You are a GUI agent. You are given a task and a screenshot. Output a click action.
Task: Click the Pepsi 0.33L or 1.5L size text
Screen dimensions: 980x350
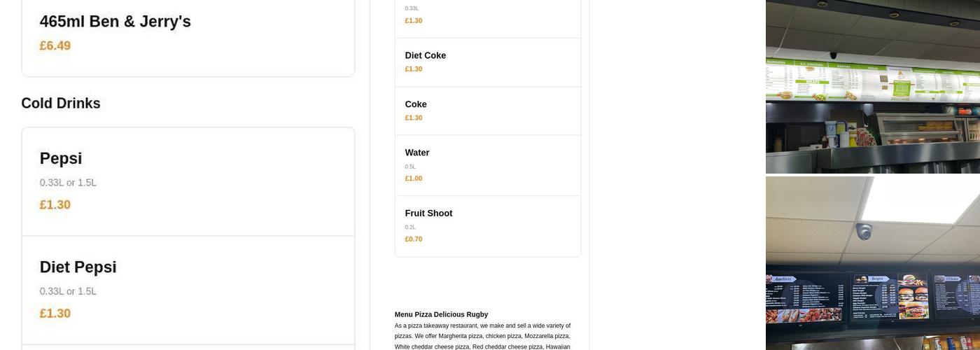(x=68, y=183)
